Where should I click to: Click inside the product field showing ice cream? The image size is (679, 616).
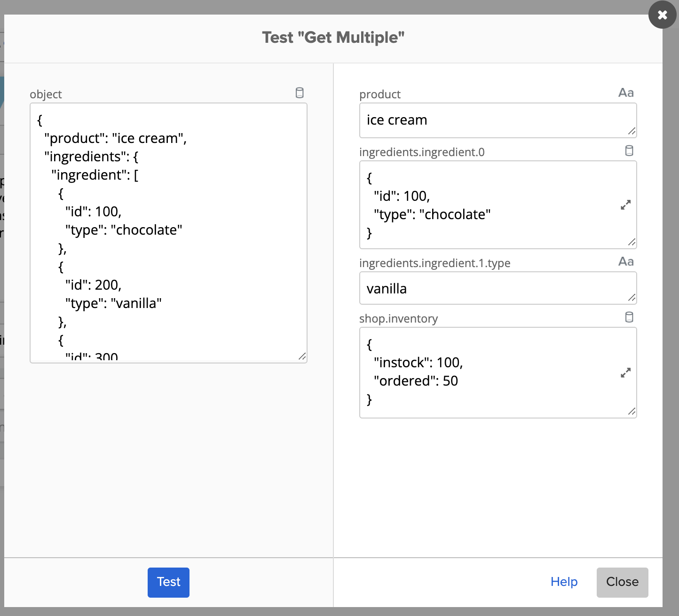pos(497,120)
